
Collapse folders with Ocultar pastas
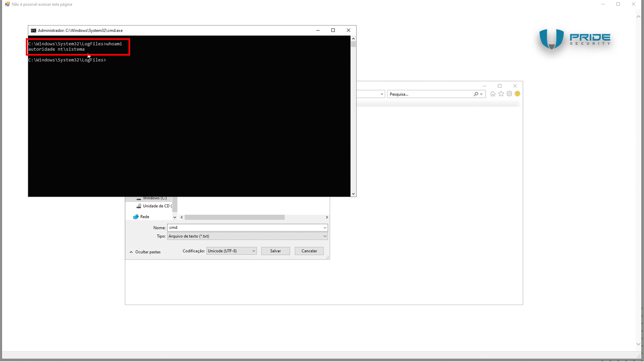pos(145,252)
